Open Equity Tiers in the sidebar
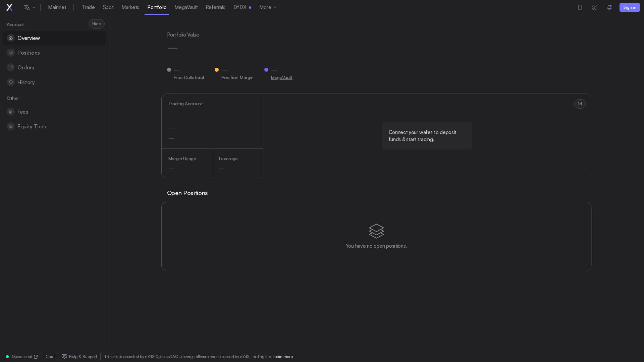644x362 pixels. click(x=54, y=126)
